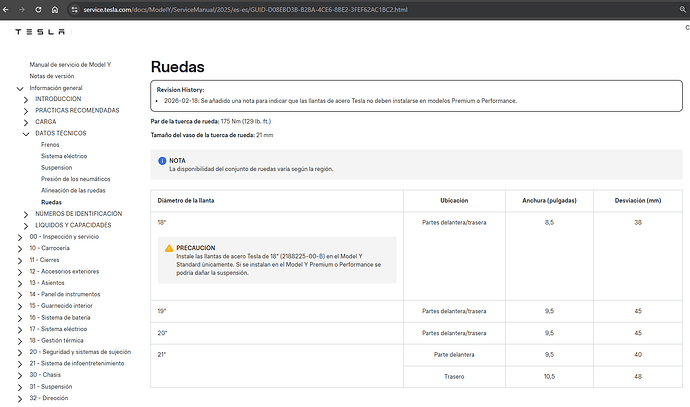Viewport: 690px width, 407px height.
Task: Expand the LÍQUIDOS Y CAPACIDADES chevron
Action: (x=26, y=226)
